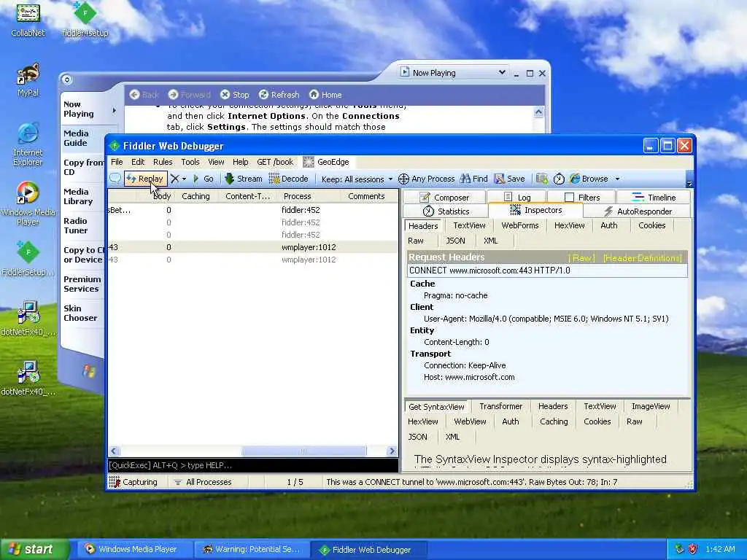Open the File menu in Fiddler
747x560 pixels.
[x=117, y=162]
